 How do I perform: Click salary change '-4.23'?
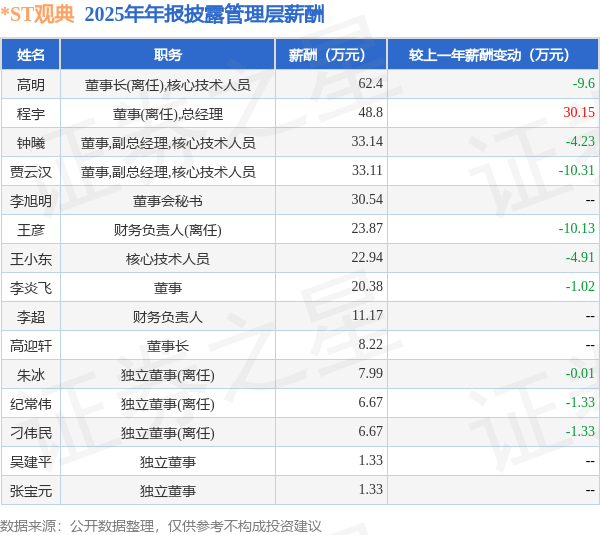click(x=580, y=141)
